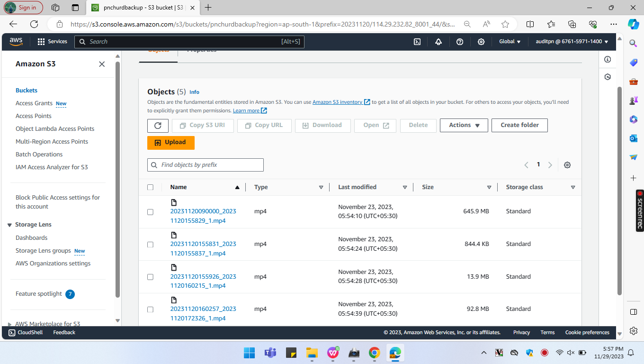
Task: Open the Actions dropdown
Action: pyautogui.click(x=464, y=125)
